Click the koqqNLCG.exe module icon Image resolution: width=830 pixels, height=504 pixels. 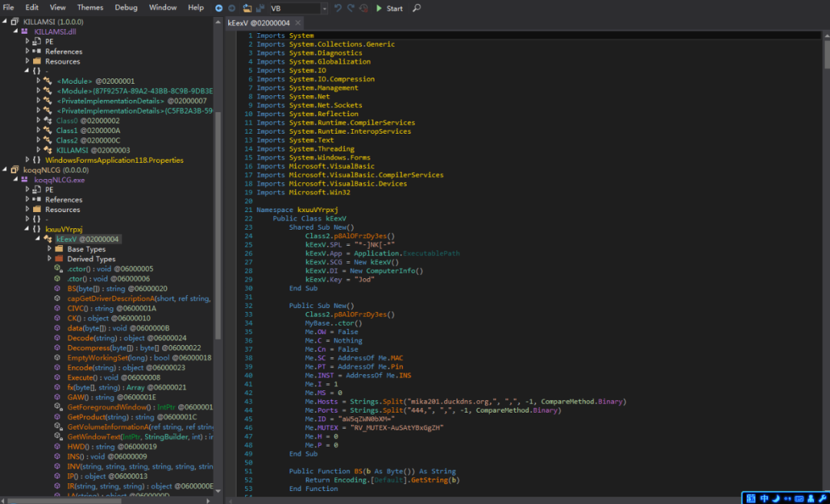[25, 180]
